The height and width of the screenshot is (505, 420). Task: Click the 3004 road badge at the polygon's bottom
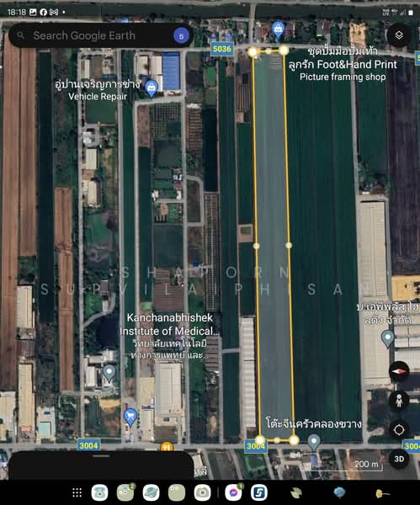[x=255, y=446]
